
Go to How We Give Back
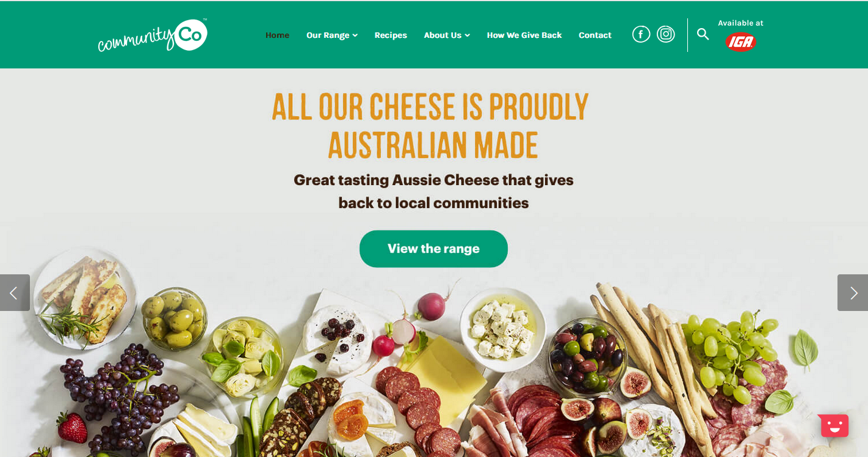coord(524,35)
